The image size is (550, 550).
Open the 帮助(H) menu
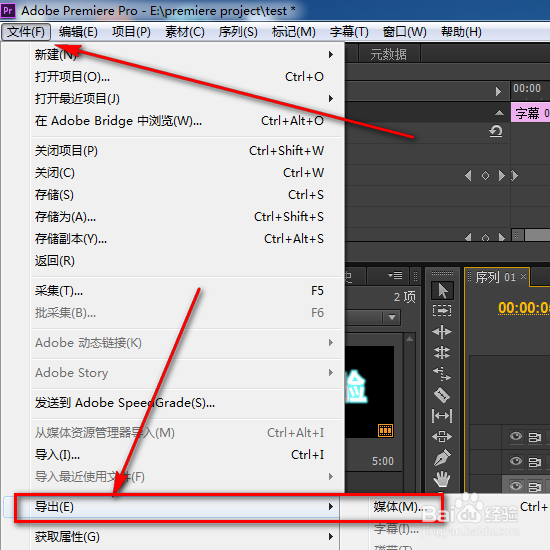461,32
